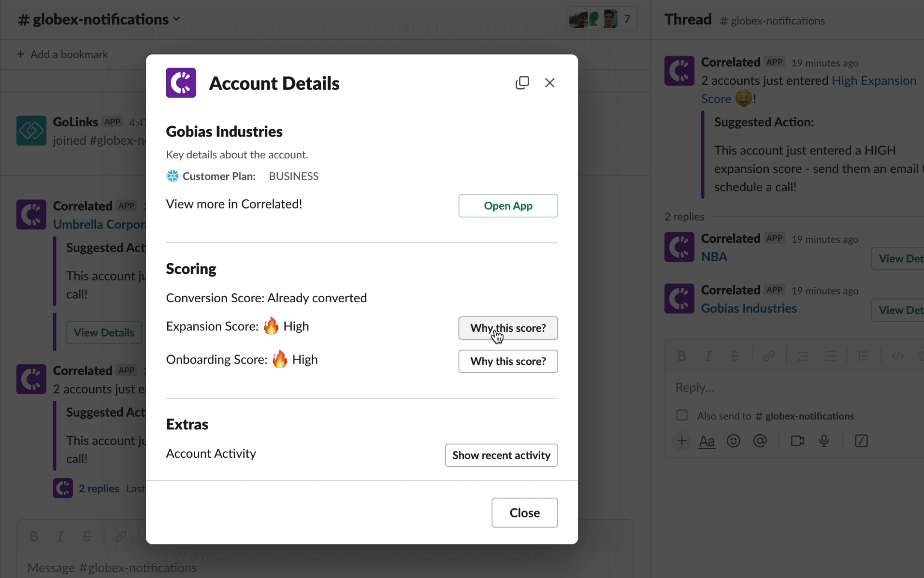Click Correlated avatar on Gobias Industries reply
Image resolution: width=924 pixels, height=578 pixels.
pos(679,298)
